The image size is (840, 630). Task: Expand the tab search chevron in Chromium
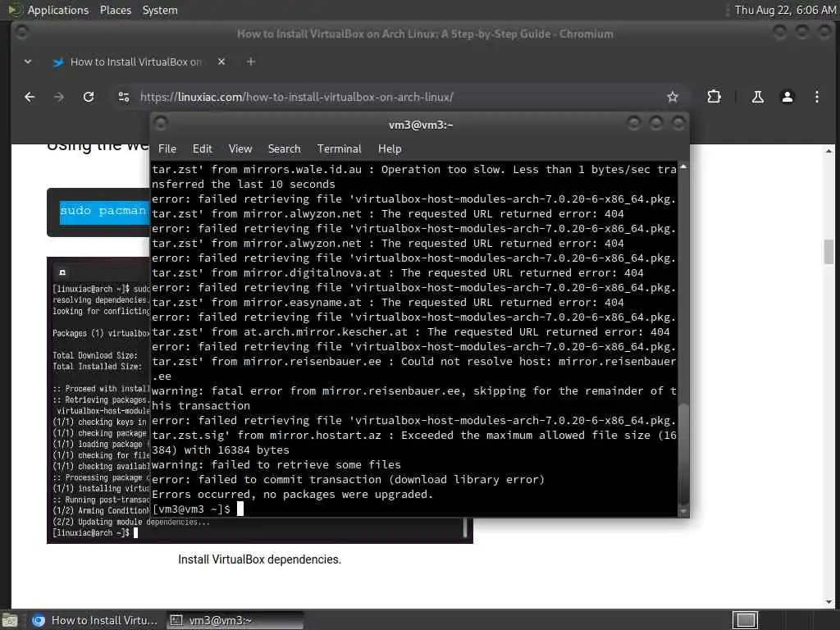click(28, 62)
